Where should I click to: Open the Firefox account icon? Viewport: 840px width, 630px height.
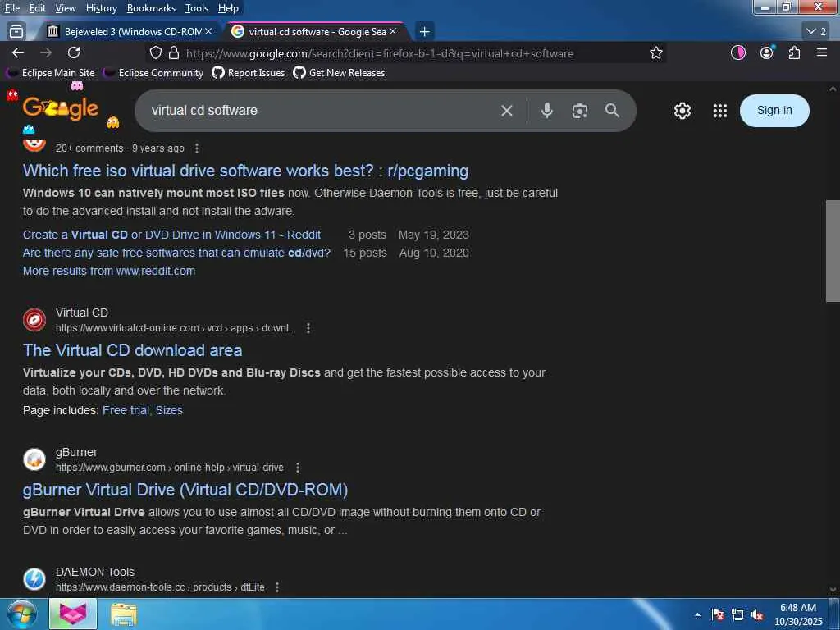pos(767,52)
